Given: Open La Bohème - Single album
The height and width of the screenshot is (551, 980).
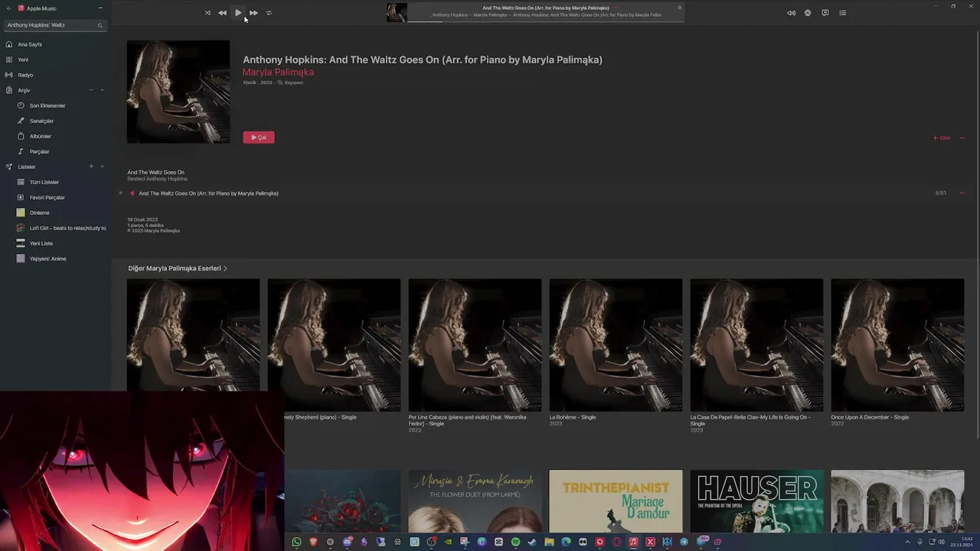Looking at the screenshot, I should pos(616,345).
